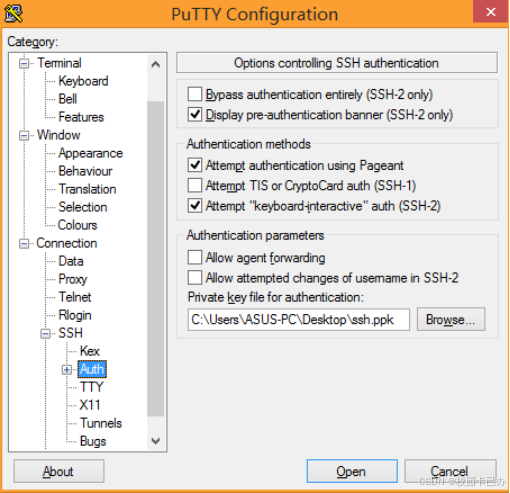
Task: Open Behaviour settings
Action: tap(85, 171)
